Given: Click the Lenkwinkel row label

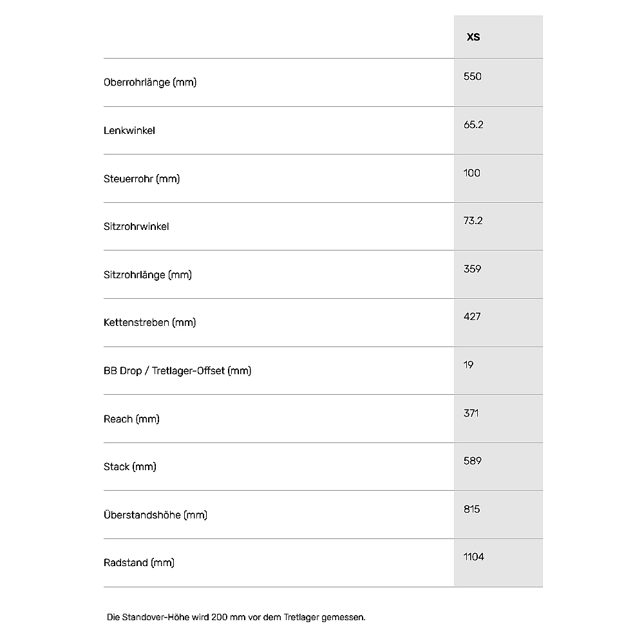Looking at the screenshot, I should [x=129, y=131].
